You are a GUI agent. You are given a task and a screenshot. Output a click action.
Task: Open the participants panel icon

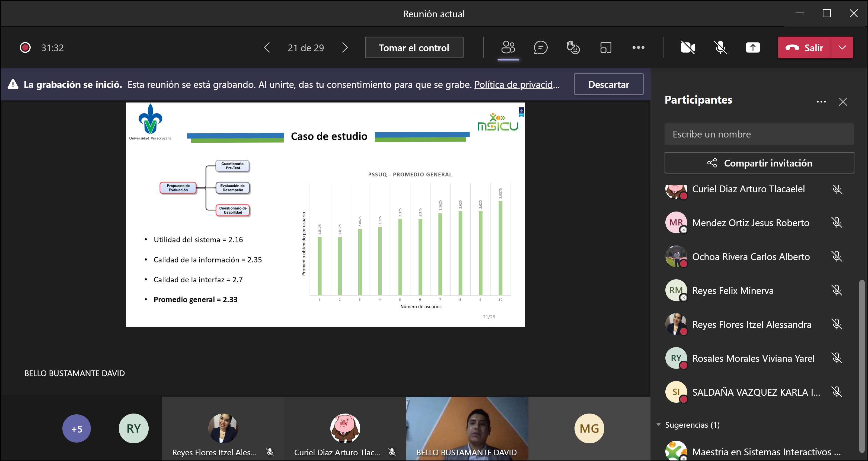click(x=508, y=47)
